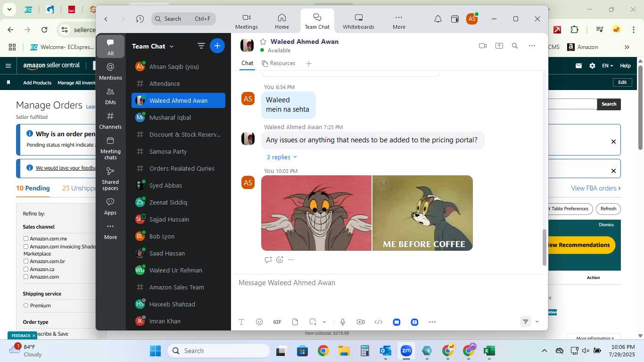Open chat header more options ellipsis
This screenshot has height=362, width=644.
[532, 46]
